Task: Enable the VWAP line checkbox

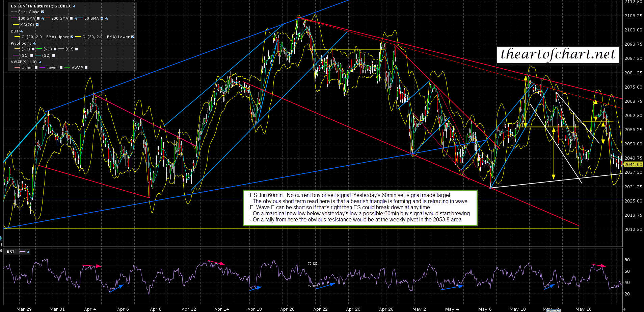Action: click(86, 68)
